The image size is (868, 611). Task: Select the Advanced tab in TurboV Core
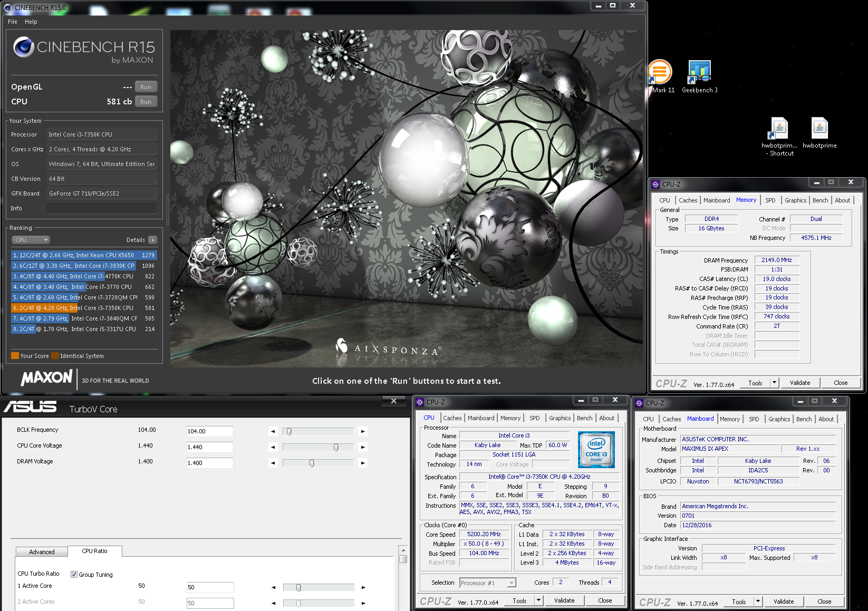point(42,552)
